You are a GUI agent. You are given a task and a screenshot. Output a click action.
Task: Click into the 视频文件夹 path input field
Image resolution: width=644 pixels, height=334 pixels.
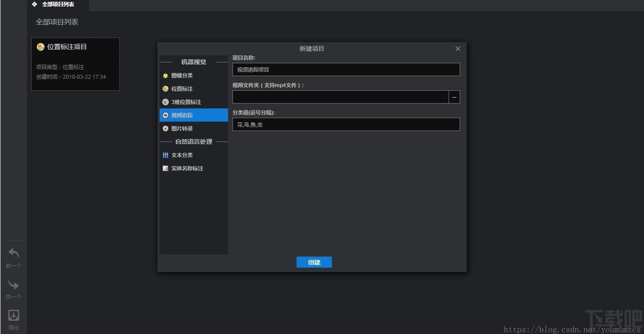340,97
